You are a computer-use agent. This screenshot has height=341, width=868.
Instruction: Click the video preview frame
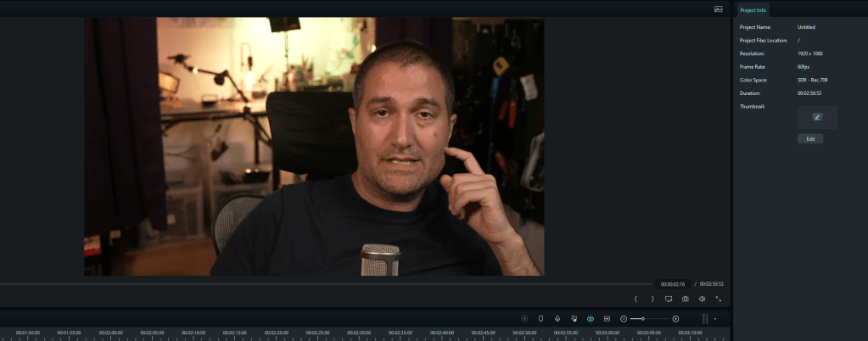[314, 146]
